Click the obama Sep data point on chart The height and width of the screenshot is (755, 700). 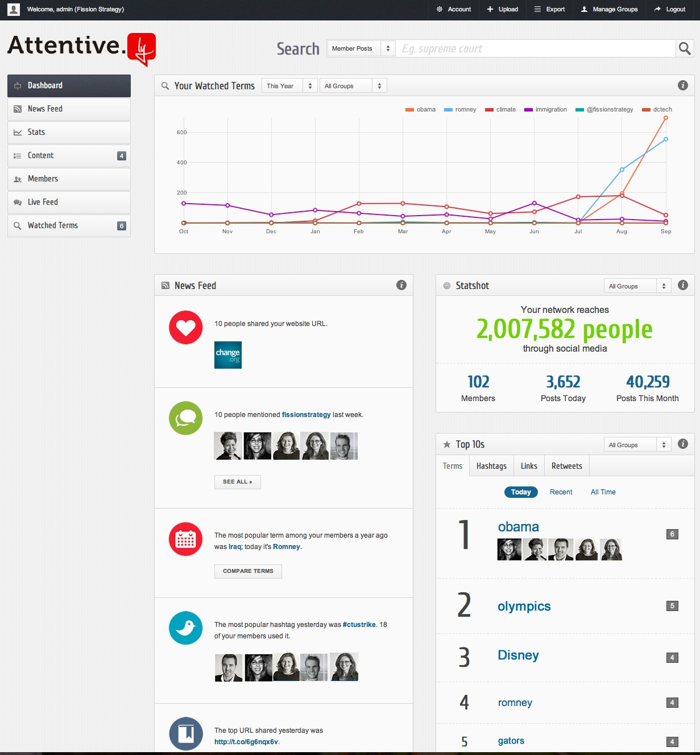(666, 118)
